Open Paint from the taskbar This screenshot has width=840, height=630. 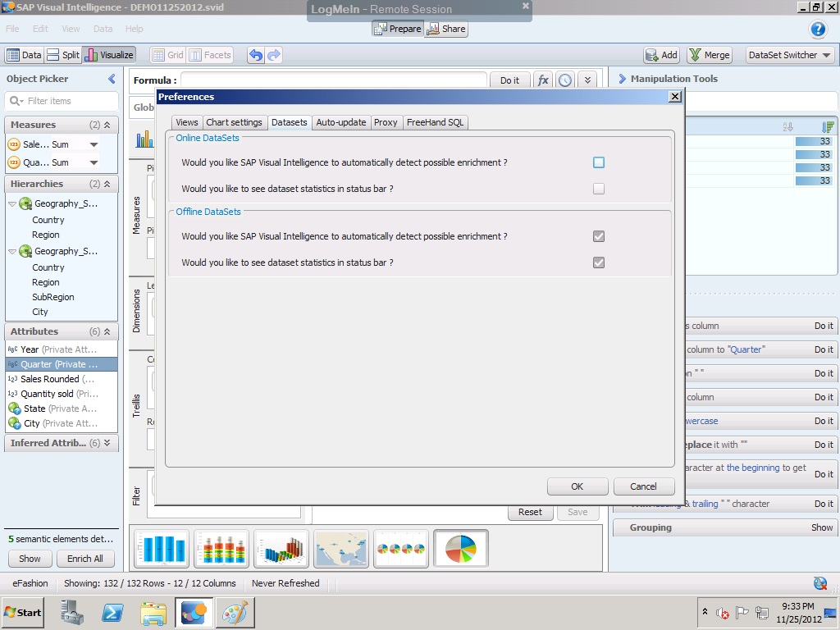(x=235, y=612)
